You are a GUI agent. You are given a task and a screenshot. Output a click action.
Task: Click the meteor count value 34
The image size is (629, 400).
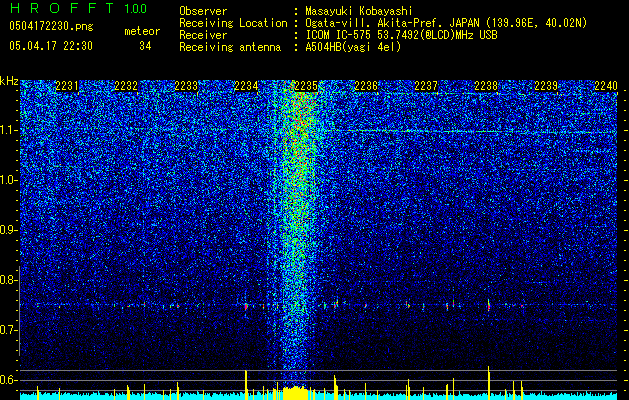click(145, 46)
